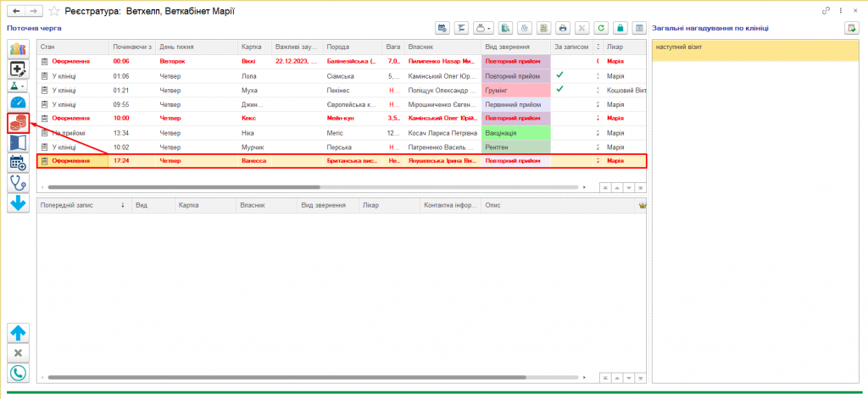The image size is (868, 399).
Task: Select owner Янушевська Ірина in Ванесса row
Action: pyautogui.click(x=442, y=161)
